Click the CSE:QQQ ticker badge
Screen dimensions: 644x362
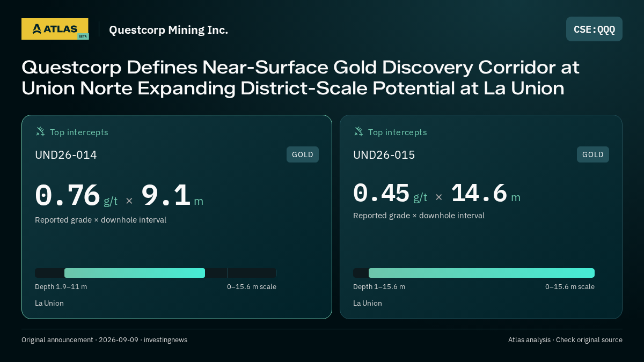pos(594,29)
